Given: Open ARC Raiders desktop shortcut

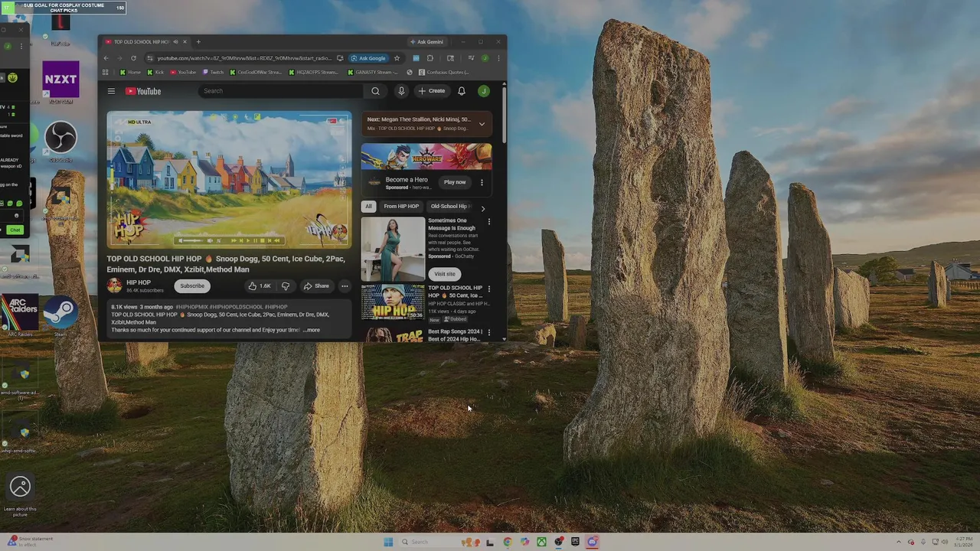Looking at the screenshot, I should click(21, 314).
